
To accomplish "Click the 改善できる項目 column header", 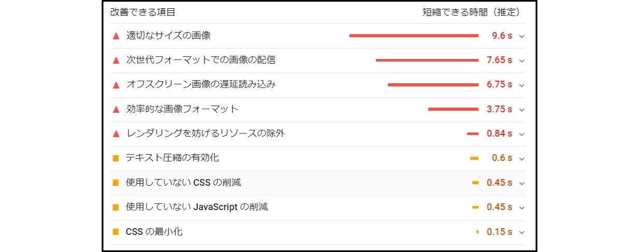I will [142, 12].
